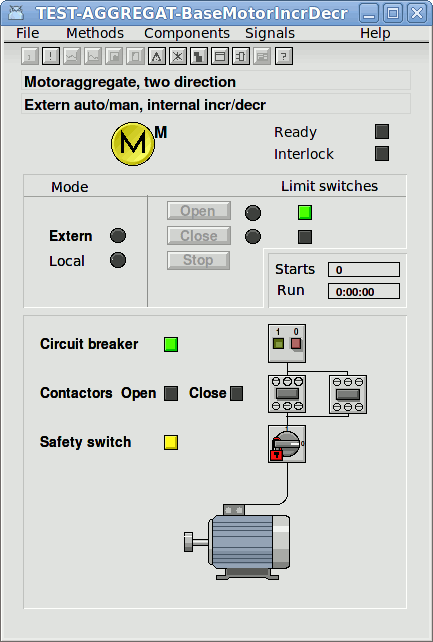The image size is (433, 642).
Task: Click the safety switch lock picture
Action: (x=287, y=444)
